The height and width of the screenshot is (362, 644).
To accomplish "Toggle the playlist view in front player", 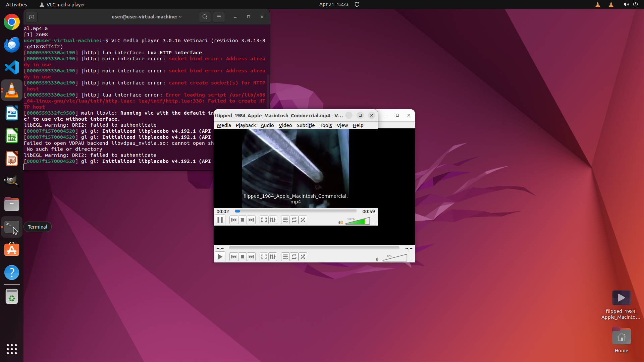I will pyautogui.click(x=285, y=220).
